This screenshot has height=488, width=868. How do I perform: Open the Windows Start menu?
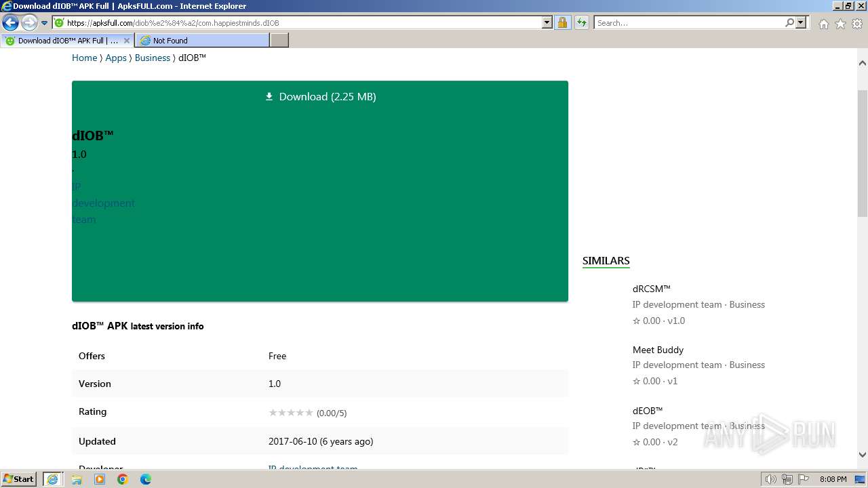click(18, 479)
